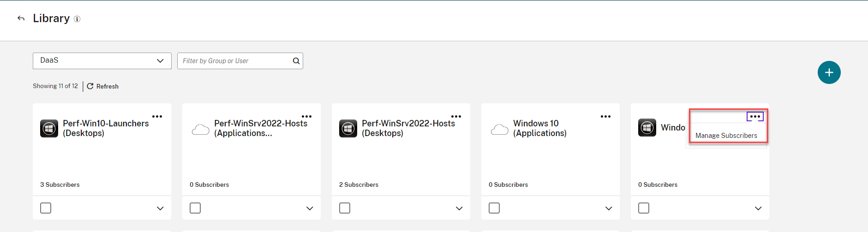868x232 pixels.
Task: Click the Windows desktop icon on Perf-Win10-Launchers
Action: click(49, 128)
